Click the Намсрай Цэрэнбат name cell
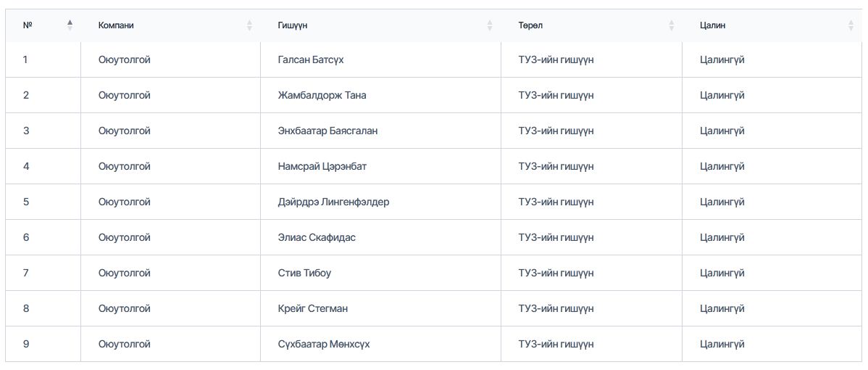The width and height of the screenshot is (868, 370). [322, 166]
